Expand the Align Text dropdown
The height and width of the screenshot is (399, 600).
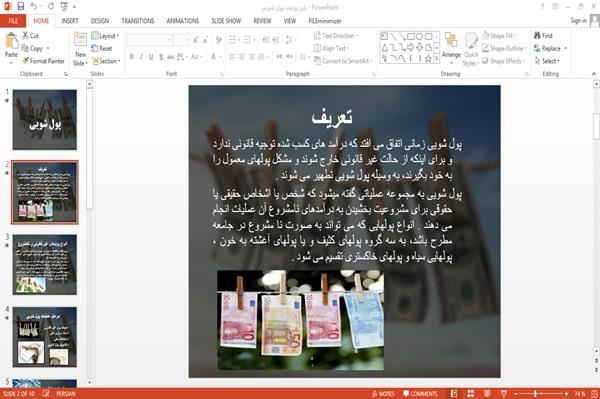(x=331, y=48)
